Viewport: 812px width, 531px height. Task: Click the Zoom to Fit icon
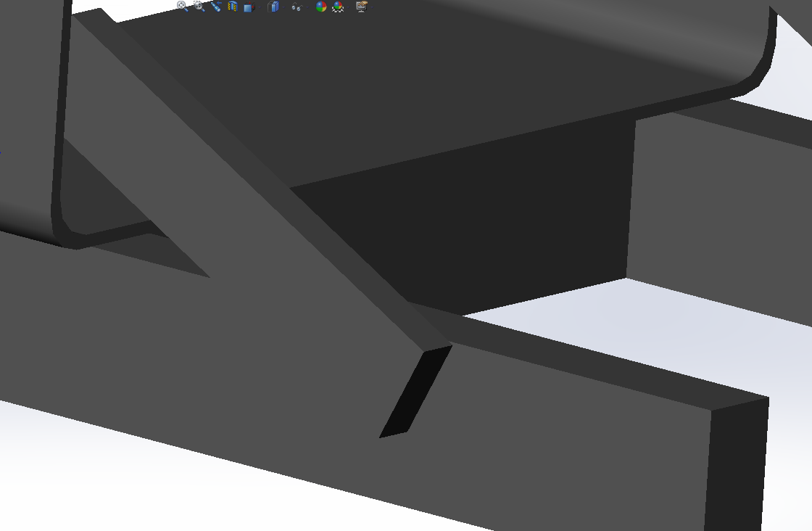(x=182, y=7)
